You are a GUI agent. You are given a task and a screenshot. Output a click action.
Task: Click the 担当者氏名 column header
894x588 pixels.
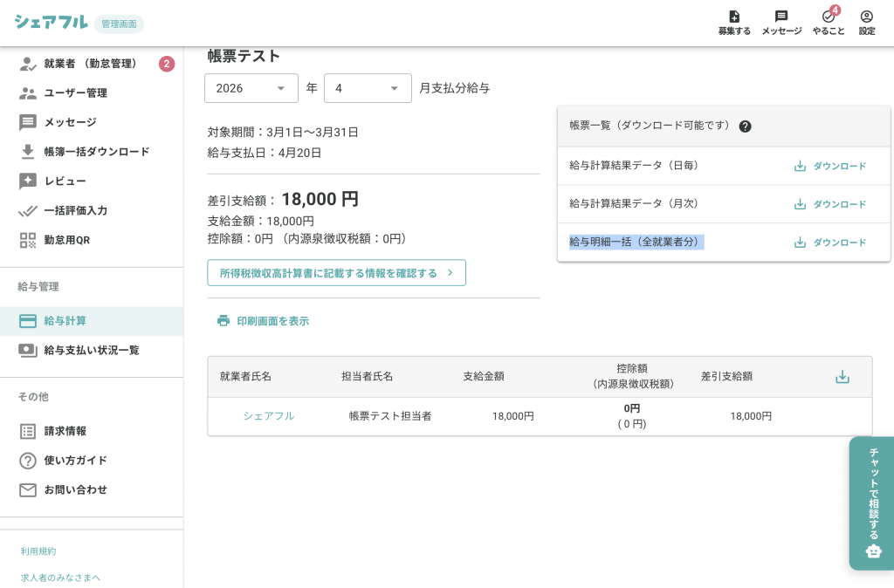[368, 376]
